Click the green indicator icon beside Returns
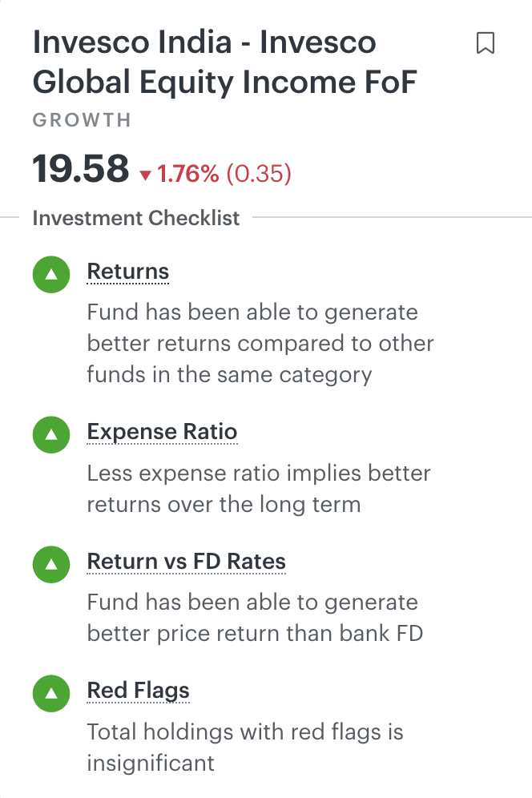 [52, 274]
